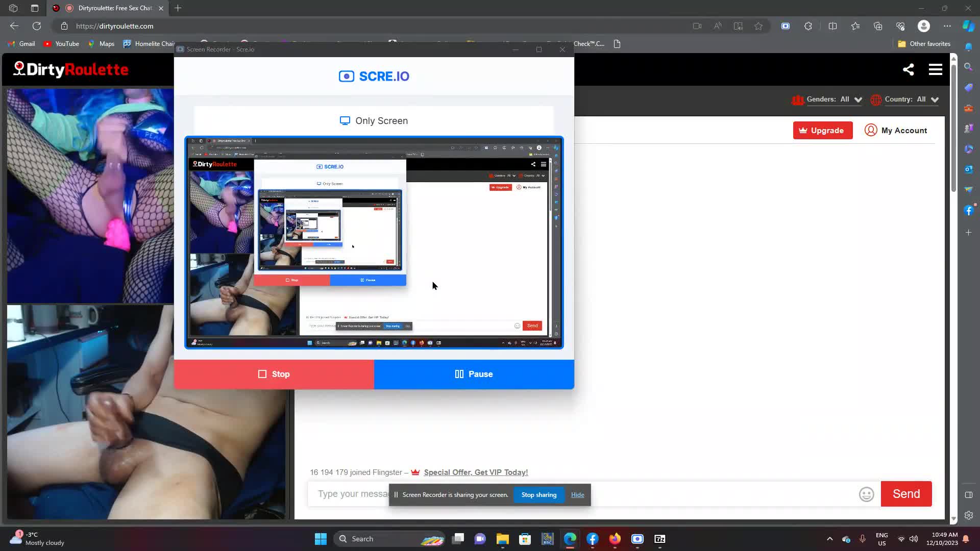This screenshot has height=551, width=980.
Task: Open the browser extensions puzzle icon
Action: pyautogui.click(x=808, y=26)
